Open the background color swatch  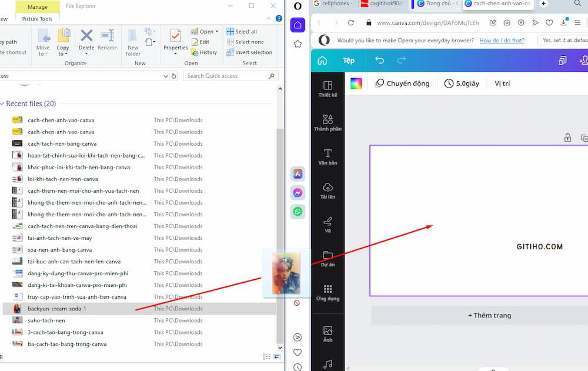(356, 83)
